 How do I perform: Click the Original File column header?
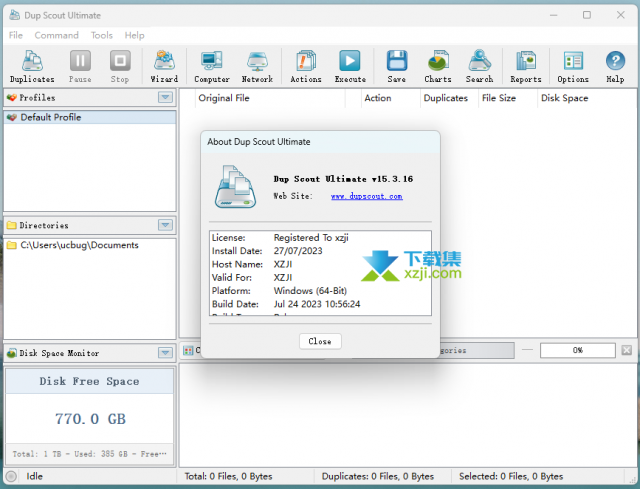(270, 98)
